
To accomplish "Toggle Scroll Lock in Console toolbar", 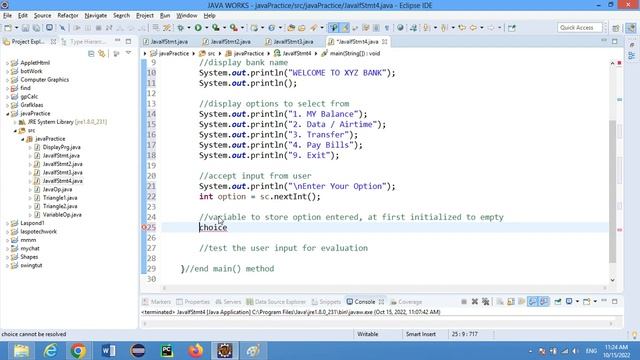I will [511, 302].
